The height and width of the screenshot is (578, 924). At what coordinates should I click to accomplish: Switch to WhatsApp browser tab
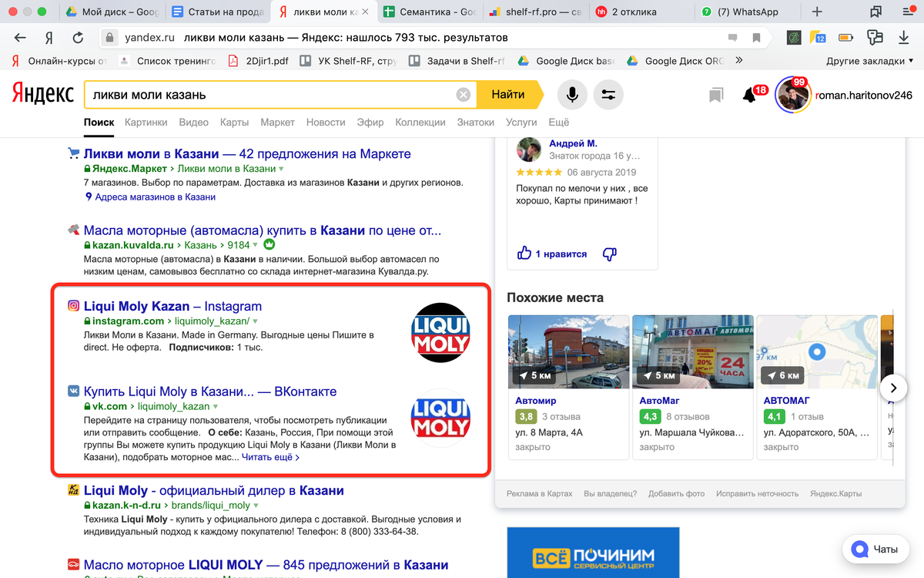[747, 12]
